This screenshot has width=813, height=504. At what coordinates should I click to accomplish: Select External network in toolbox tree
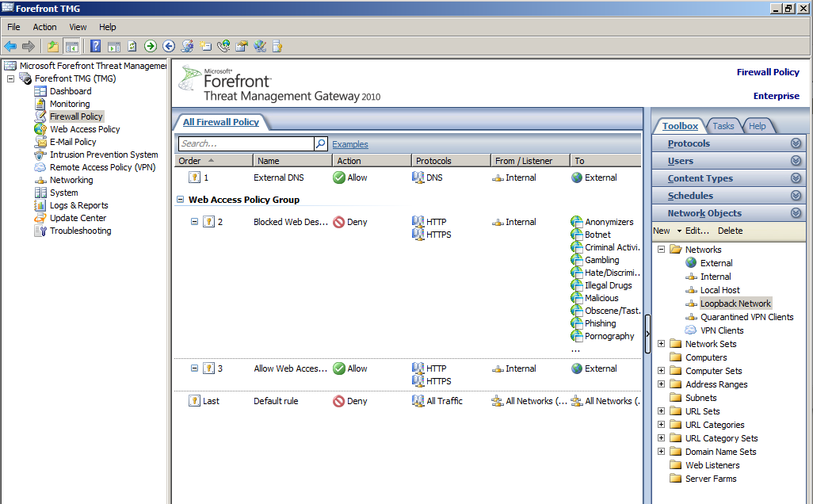point(716,263)
